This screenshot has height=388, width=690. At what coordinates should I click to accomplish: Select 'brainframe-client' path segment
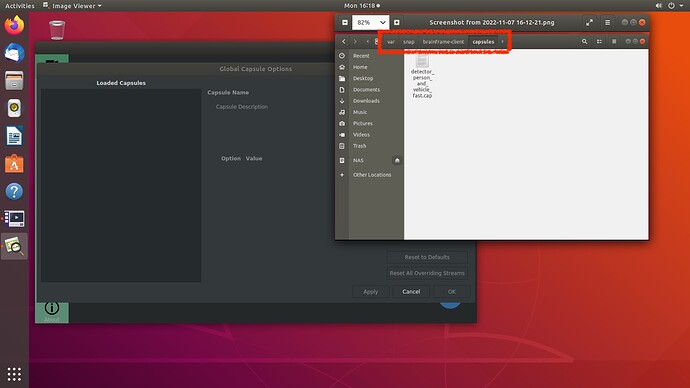[443, 42]
